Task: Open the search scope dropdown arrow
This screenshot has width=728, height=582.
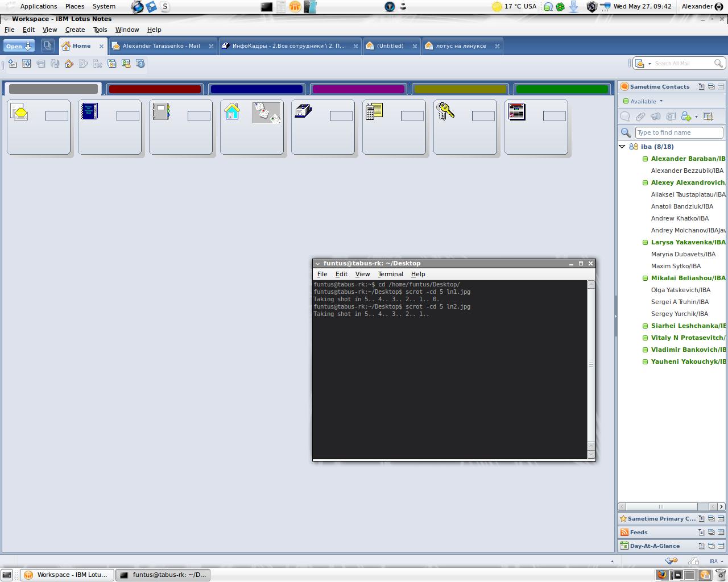Action: [650, 64]
